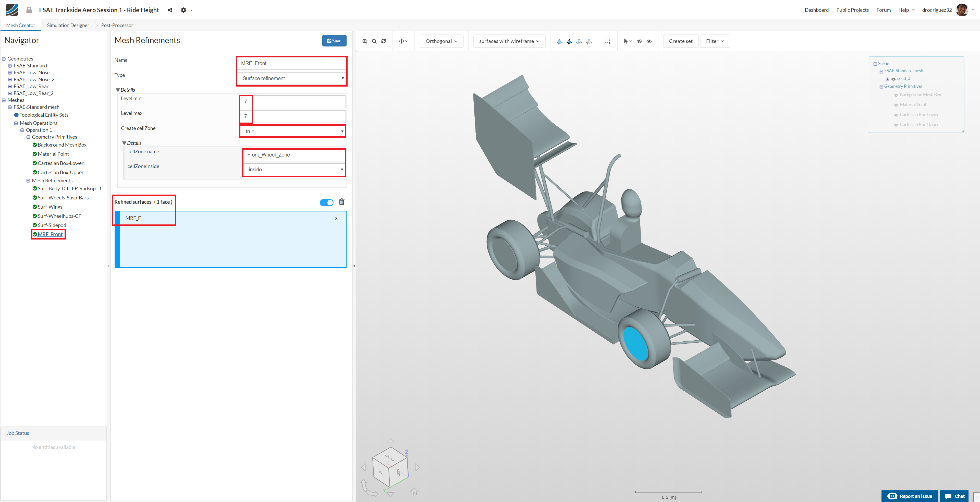The width and height of the screenshot is (980, 502).
Task: Click the show all eye icon
Action: pyautogui.click(x=649, y=41)
